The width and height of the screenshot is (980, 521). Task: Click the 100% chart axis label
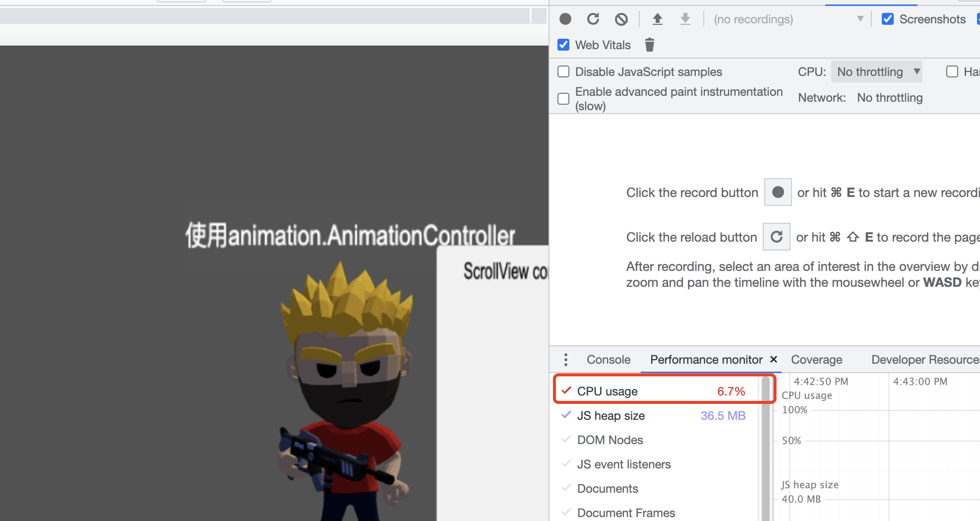coord(795,410)
